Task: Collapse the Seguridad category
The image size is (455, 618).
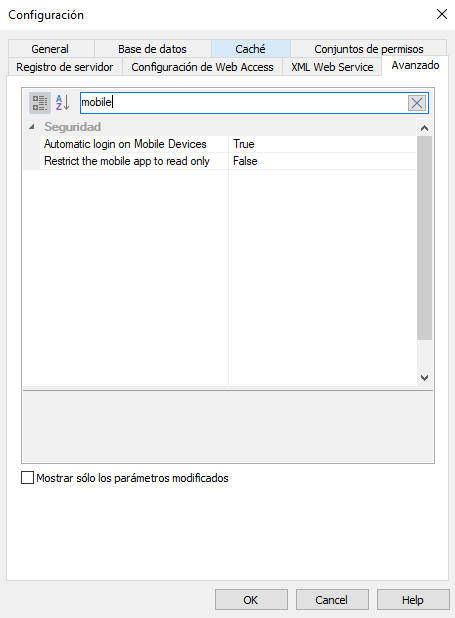Action: click(32, 127)
